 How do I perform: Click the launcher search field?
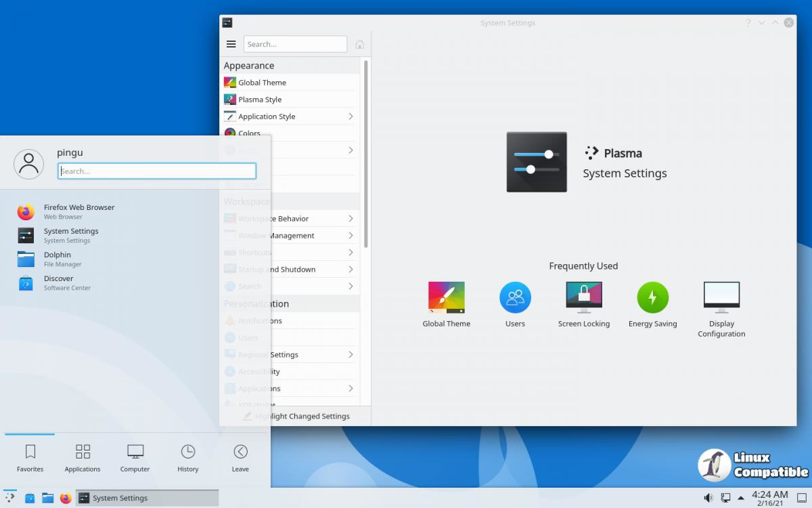tap(157, 171)
